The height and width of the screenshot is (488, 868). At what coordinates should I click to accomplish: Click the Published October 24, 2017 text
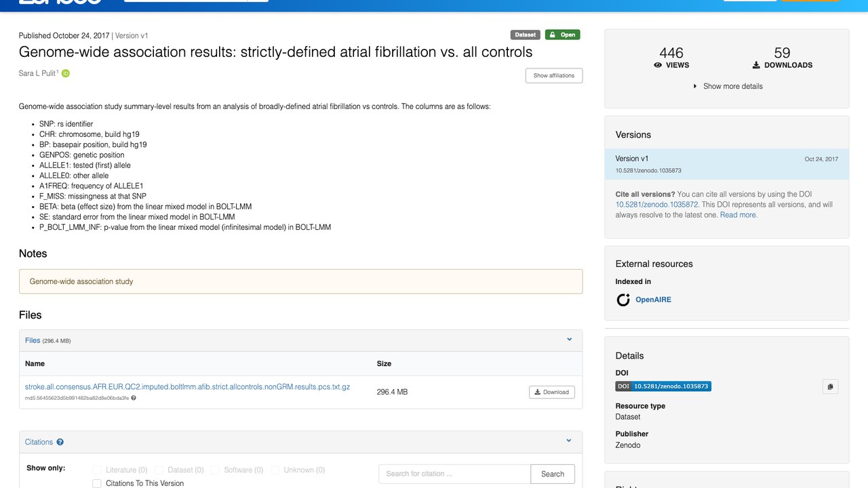(64, 35)
